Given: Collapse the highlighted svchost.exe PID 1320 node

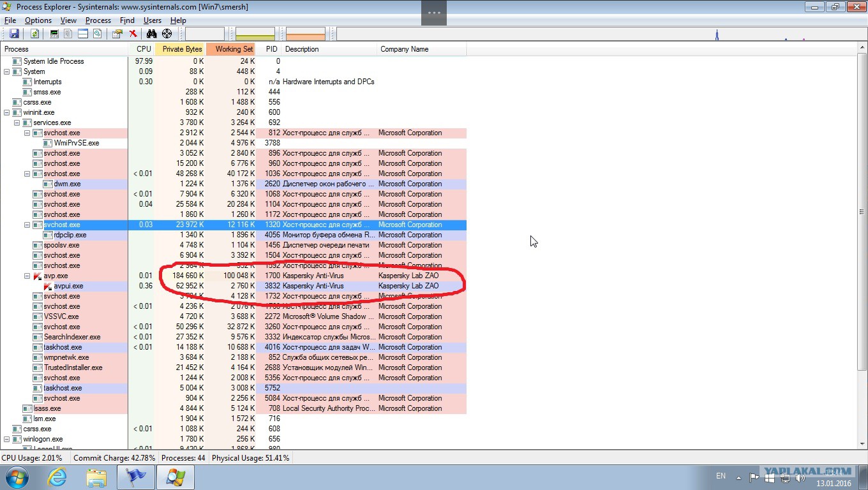Looking at the screenshot, I should (x=27, y=225).
